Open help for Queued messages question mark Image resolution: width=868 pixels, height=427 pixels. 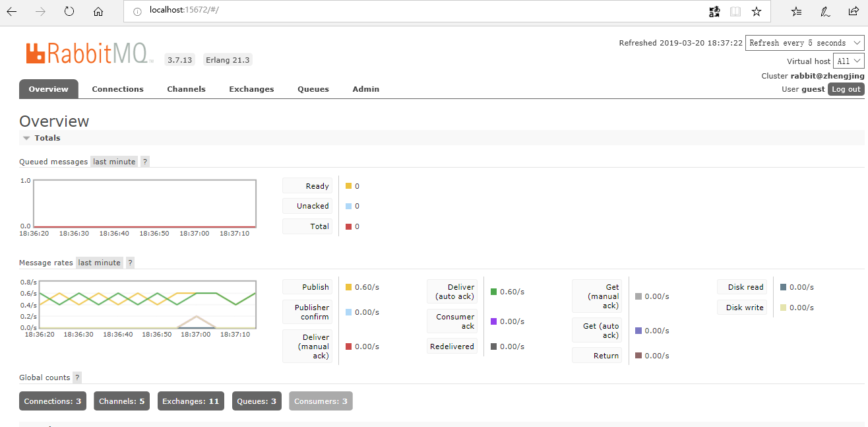145,162
